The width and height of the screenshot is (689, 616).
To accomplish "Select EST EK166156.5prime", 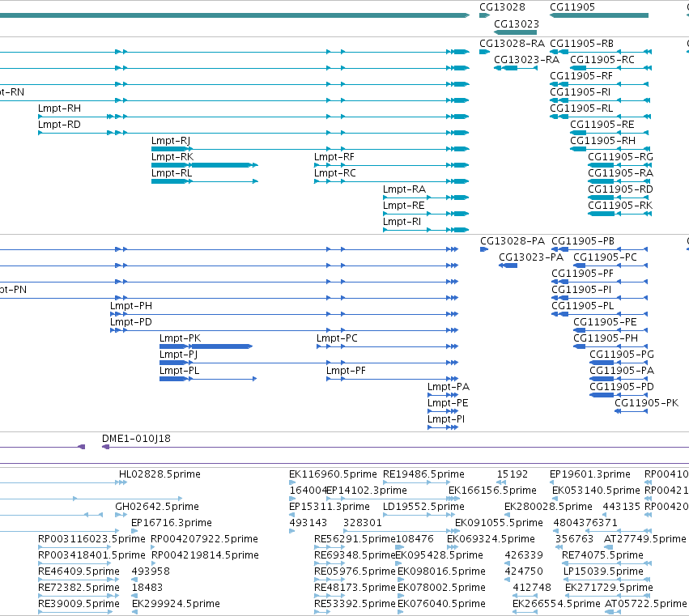I will pos(492,491).
